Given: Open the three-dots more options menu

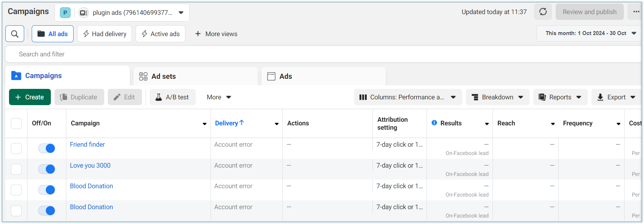Looking at the screenshot, I should (x=636, y=12).
